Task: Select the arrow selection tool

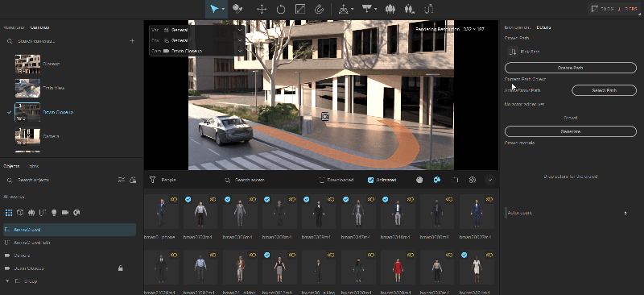Action: tap(214, 9)
